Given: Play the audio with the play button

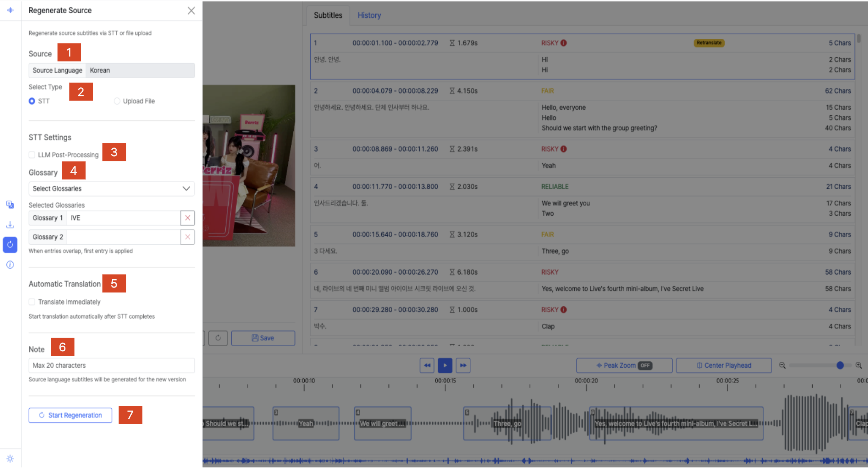Looking at the screenshot, I should pos(445,365).
